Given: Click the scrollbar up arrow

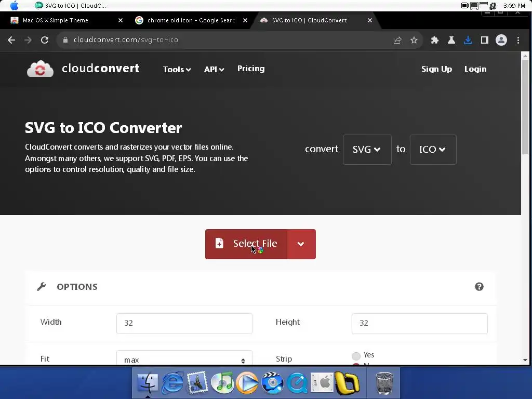Looking at the screenshot, I should [525, 56].
